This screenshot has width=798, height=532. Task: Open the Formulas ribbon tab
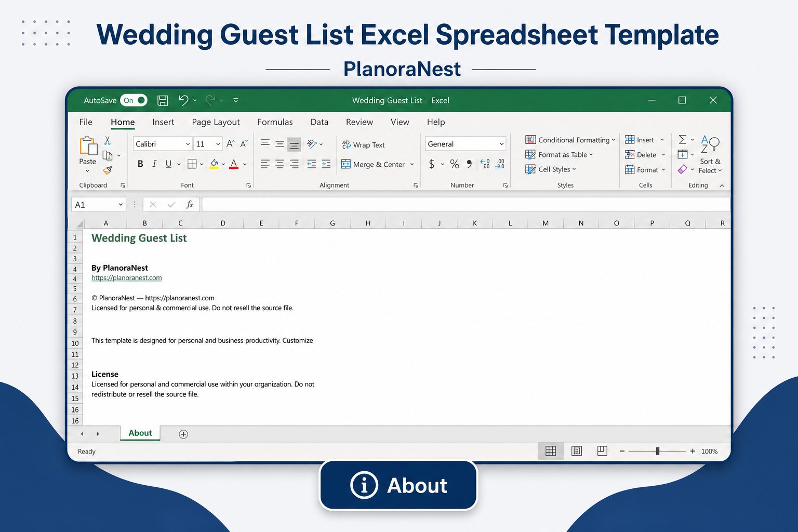coord(275,122)
